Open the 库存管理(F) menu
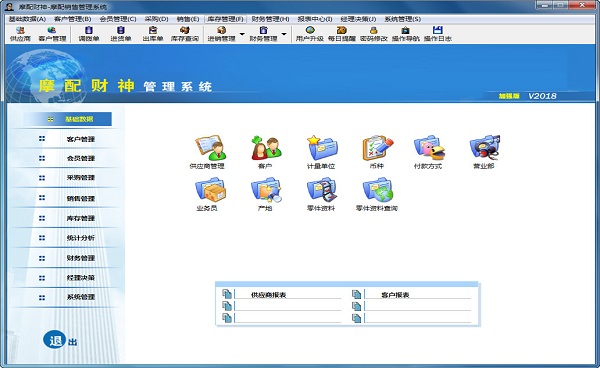600x368 pixels. pos(225,19)
